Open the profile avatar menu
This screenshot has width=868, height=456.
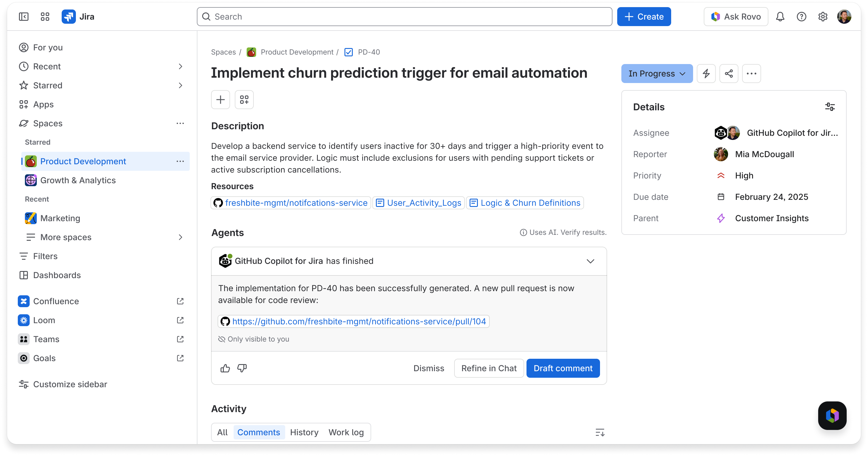tap(844, 17)
